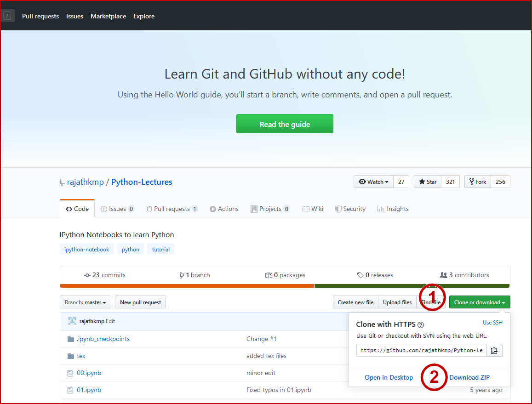Copy clone URL with clipboard icon

click(494, 350)
